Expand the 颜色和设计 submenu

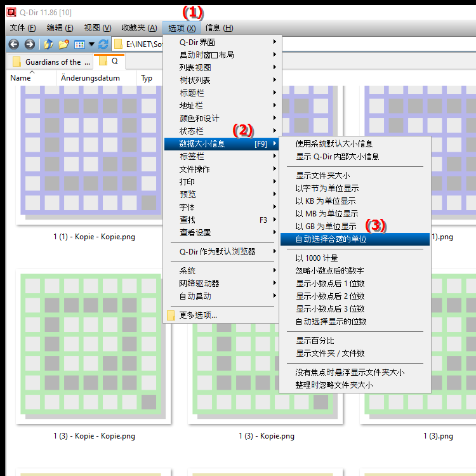(x=199, y=118)
